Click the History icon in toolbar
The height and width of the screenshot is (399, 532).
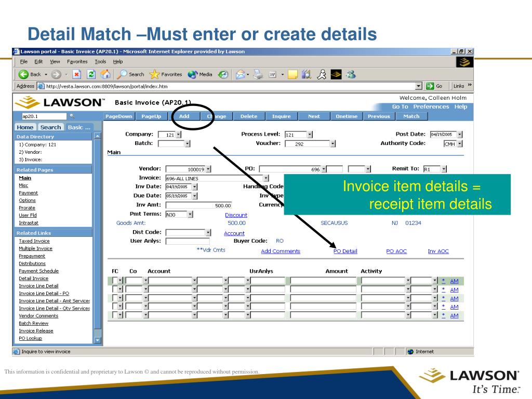[223, 74]
